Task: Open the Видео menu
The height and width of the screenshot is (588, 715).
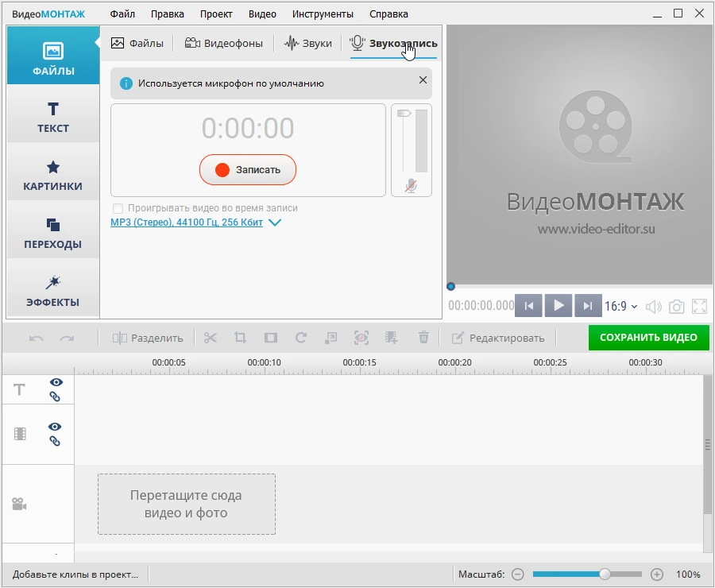Action: 262,14
